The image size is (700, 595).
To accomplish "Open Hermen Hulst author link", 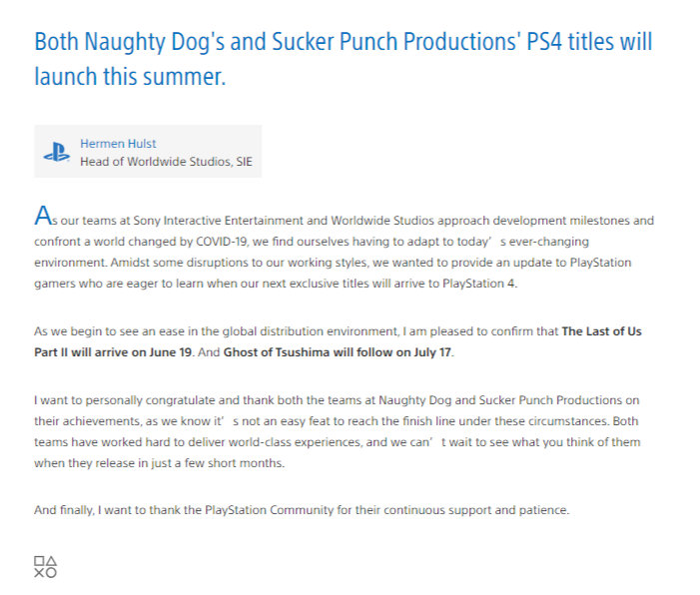I will (x=118, y=144).
